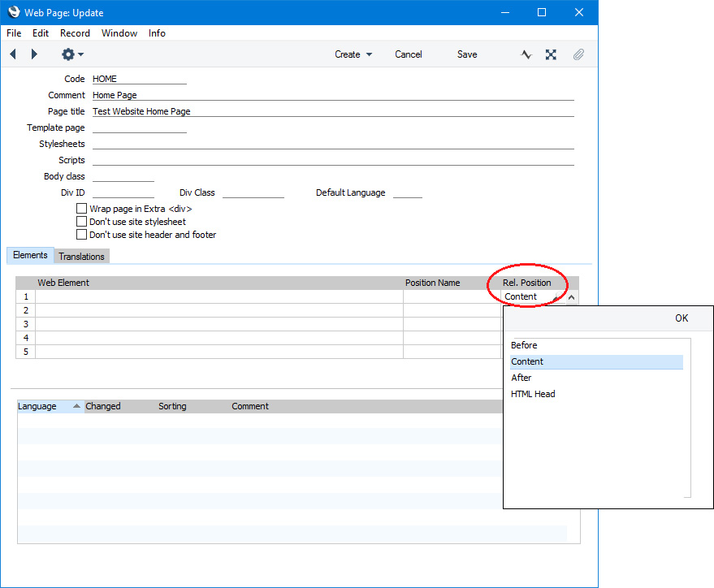Focus the Template page field
This screenshot has width=714, height=588.
140,128
